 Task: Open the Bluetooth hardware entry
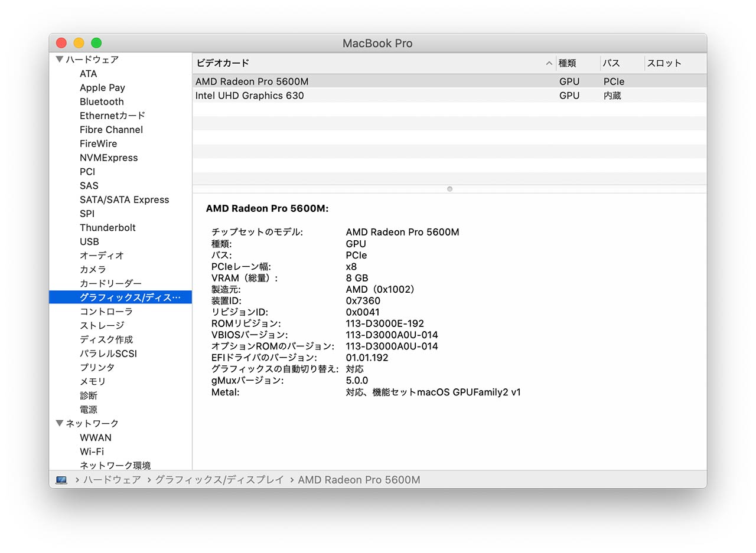[x=102, y=102]
